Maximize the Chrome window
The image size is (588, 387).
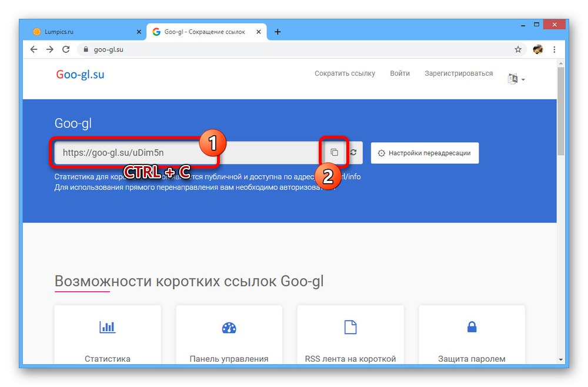pyautogui.click(x=537, y=25)
